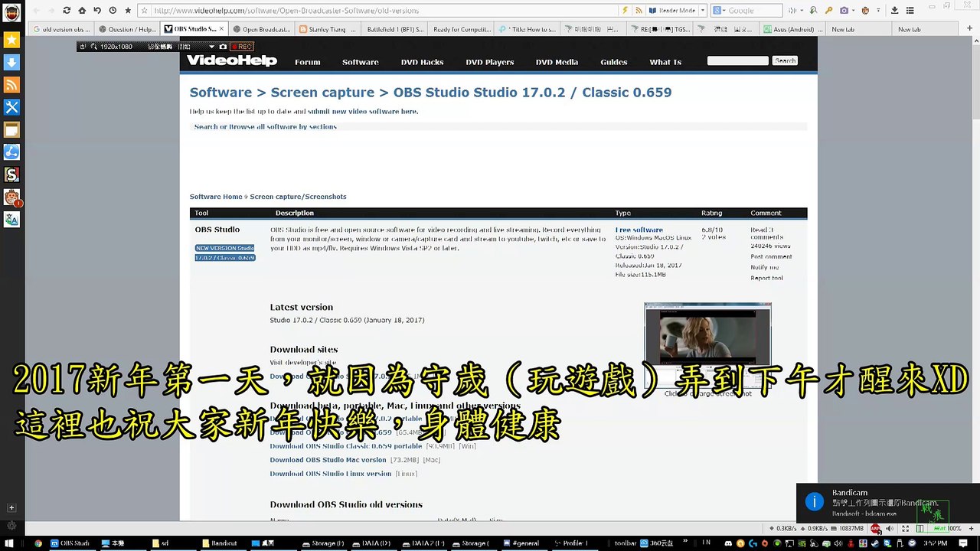
Task: Click the RSS icon in address bar
Action: pos(639,11)
